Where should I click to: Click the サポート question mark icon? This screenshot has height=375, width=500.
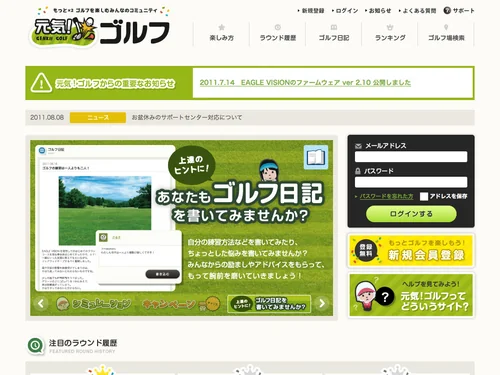pyautogui.click(x=447, y=10)
